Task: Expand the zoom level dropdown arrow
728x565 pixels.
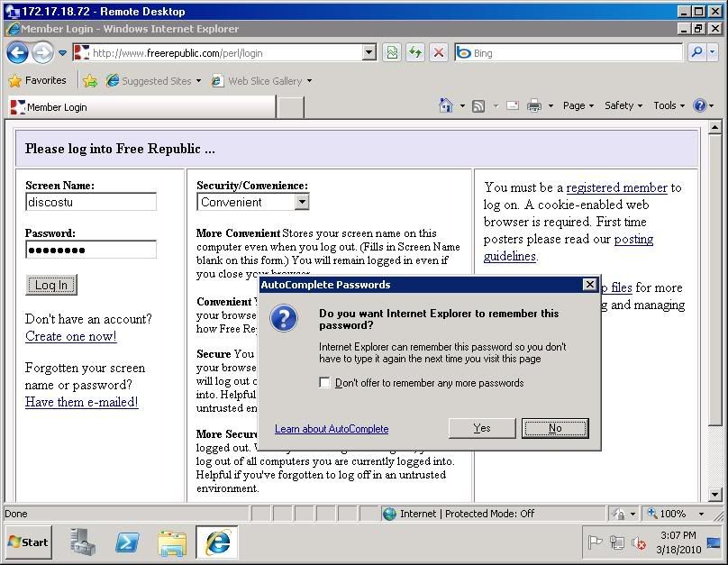Action: [701, 514]
